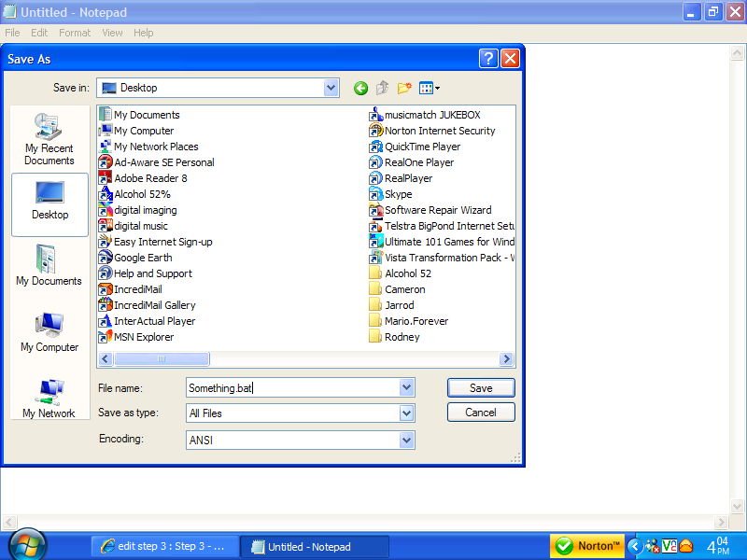This screenshot has height=560, width=747.
Task: Expand hidden tray icons arrow
Action: tap(634, 546)
